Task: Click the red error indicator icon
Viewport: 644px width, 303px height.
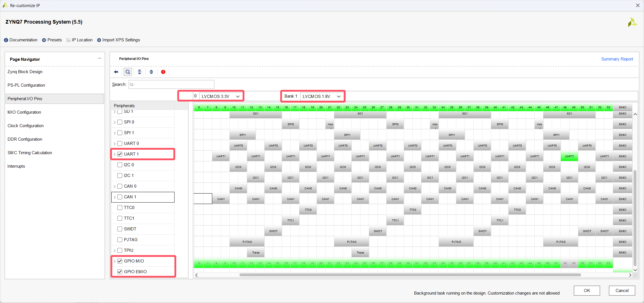Action: (x=163, y=72)
